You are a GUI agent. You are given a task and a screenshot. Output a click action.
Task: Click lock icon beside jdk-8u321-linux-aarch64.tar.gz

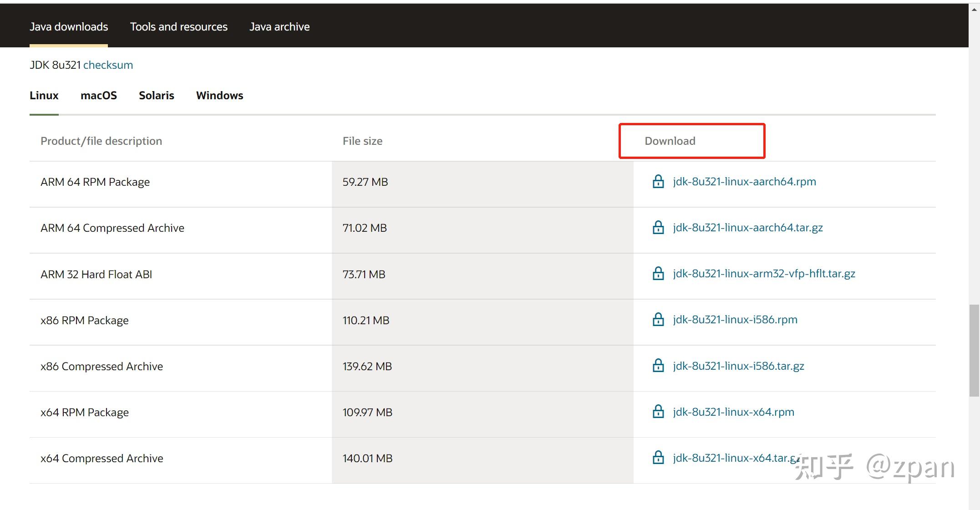[x=658, y=227]
